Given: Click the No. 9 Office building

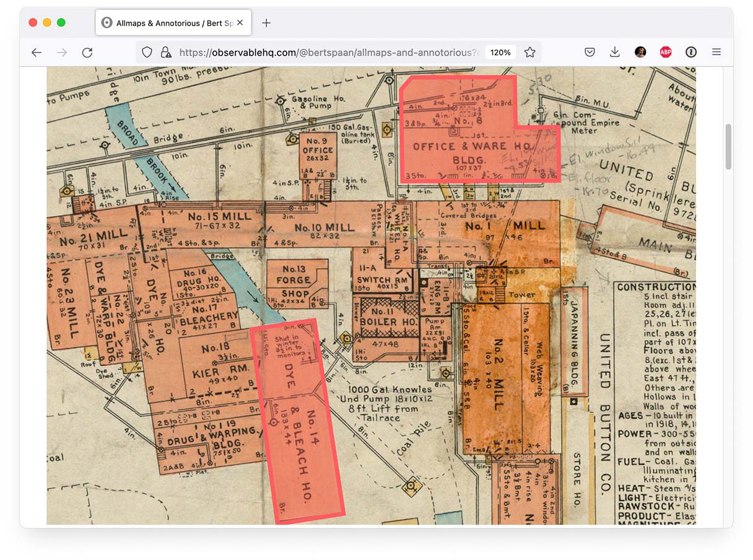Looking at the screenshot, I should tap(318, 157).
